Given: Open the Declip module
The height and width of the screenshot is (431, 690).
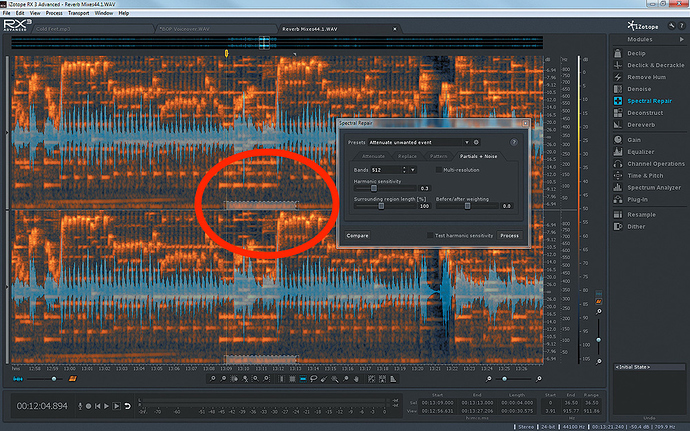Looking at the screenshot, I should point(635,53).
